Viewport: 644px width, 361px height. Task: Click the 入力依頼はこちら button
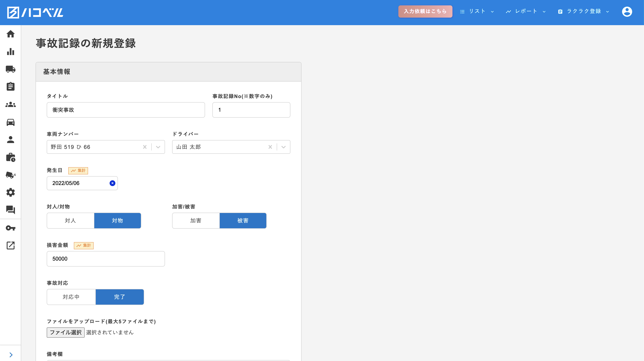(425, 11)
